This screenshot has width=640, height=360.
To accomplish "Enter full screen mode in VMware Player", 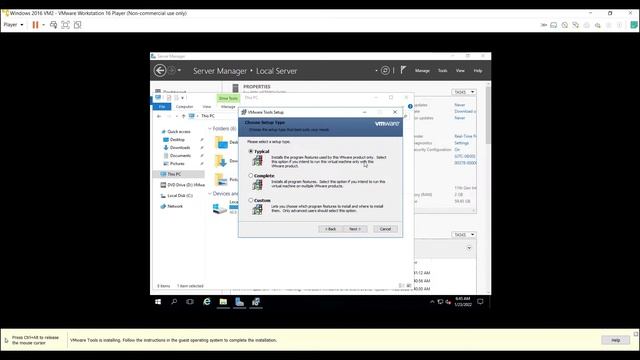I will 65,25.
